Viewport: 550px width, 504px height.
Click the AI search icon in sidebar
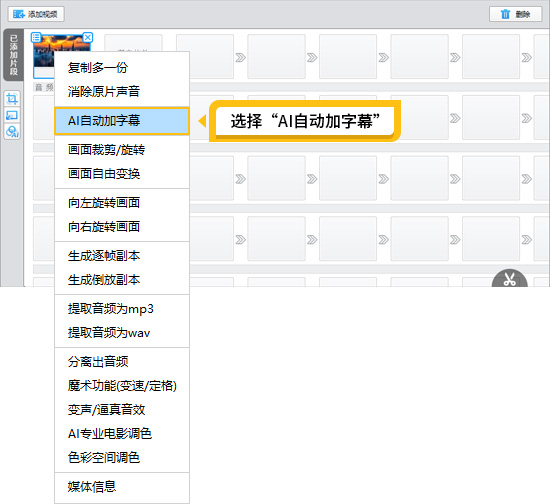12,132
